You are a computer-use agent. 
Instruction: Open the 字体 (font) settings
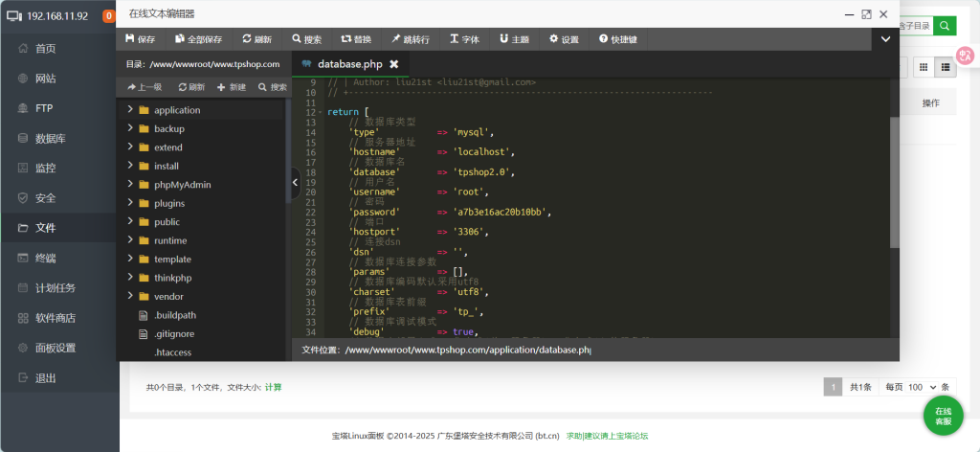[x=464, y=39]
